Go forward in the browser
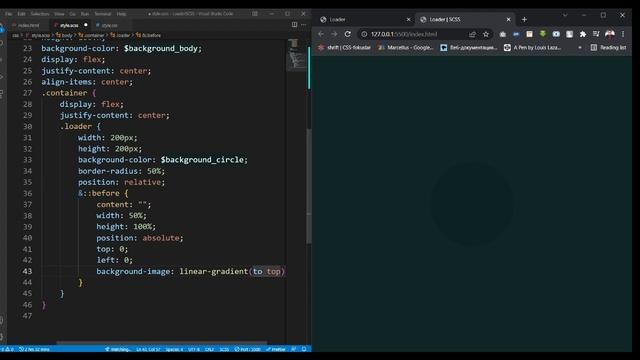The image size is (640, 360). (x=334, y=34)
